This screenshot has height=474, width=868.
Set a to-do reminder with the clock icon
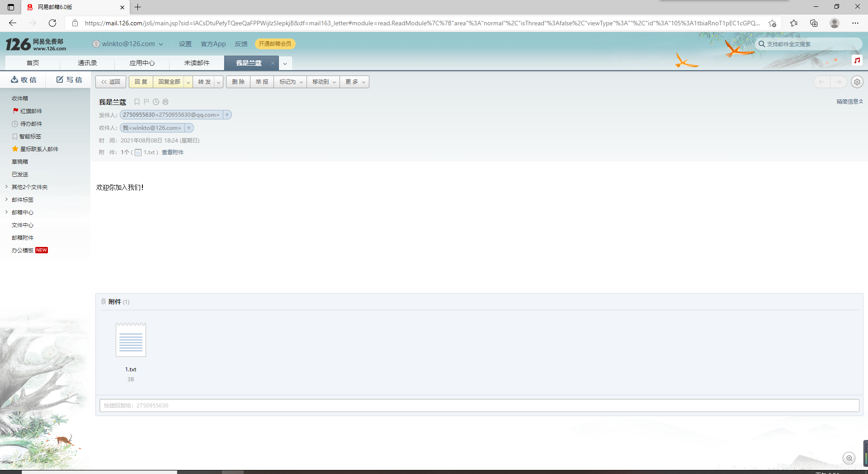pos(156,102)
